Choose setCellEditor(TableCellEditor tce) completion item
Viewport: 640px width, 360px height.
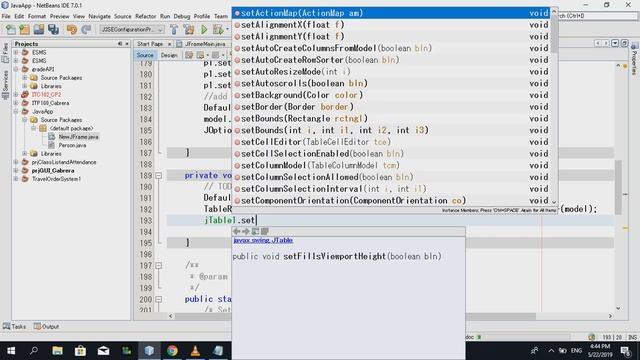[x=391, y=142]
